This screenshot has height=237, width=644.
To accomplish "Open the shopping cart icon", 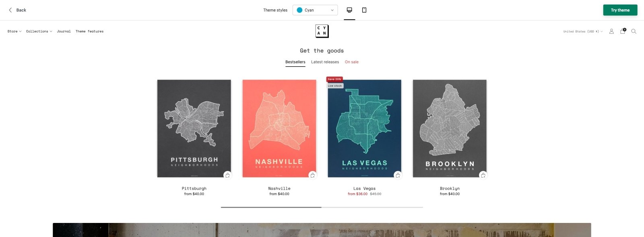I will coord(623,31).
